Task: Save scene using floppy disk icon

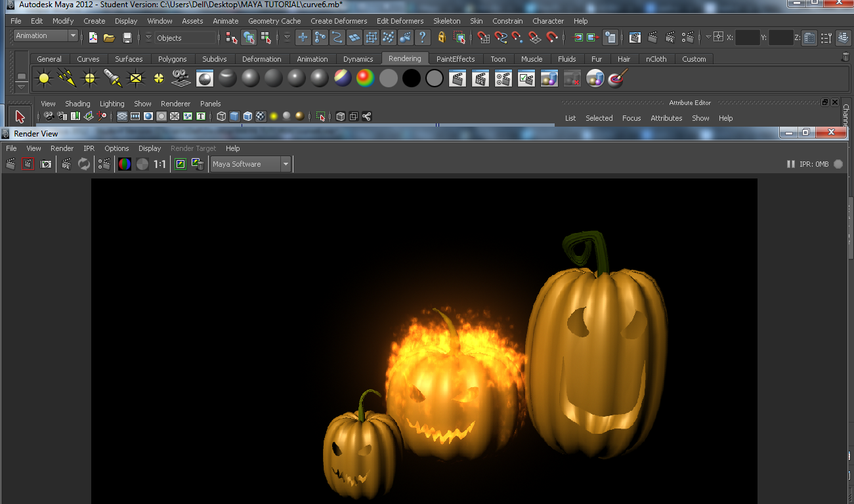Action: coord(127,37)
